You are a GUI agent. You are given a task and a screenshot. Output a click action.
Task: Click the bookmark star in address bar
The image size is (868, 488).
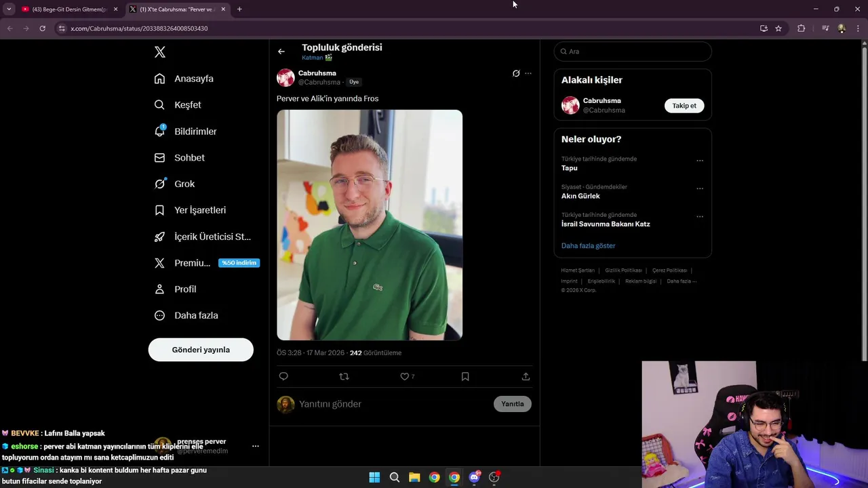778,28
